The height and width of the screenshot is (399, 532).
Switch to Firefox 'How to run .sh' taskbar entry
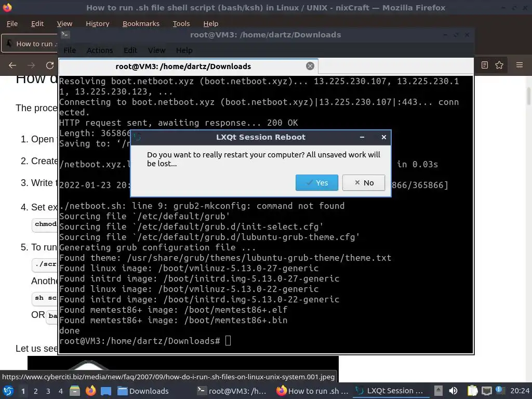312,391
